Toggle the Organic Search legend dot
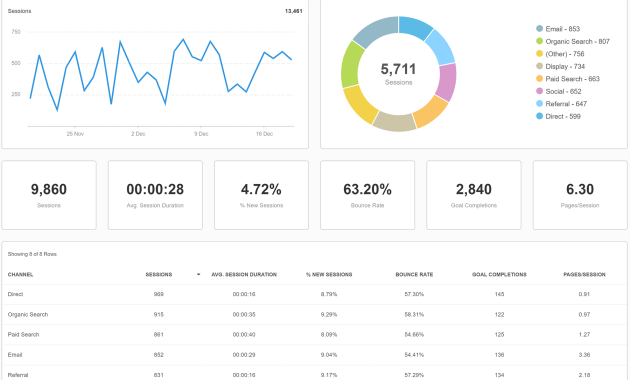Image resolution: width=630 pixels, height=380 pixels. click(540, 41)
